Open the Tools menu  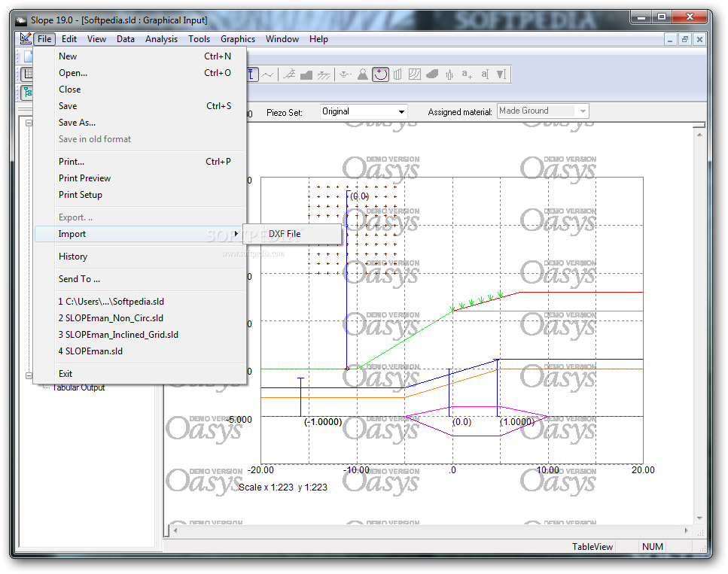tap(200, 39)
